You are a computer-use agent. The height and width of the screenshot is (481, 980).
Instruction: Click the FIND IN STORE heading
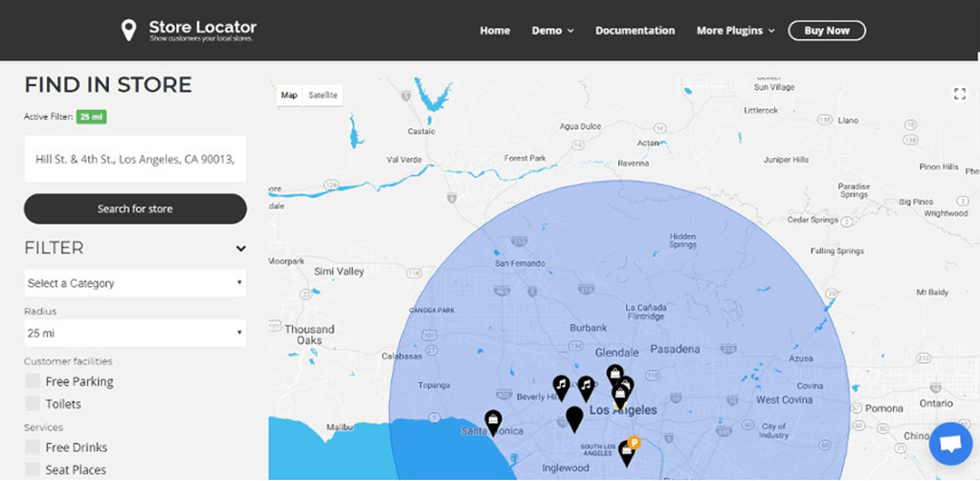point(108,85)
